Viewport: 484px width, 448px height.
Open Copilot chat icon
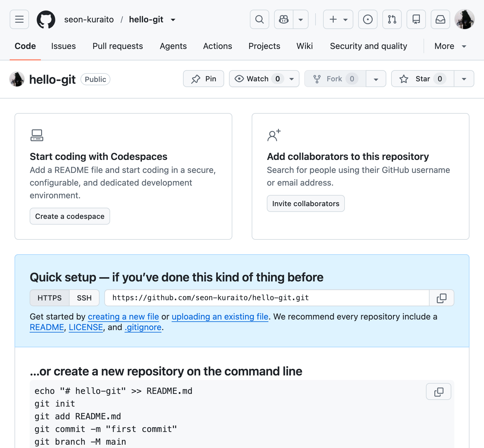click(284, 19)
